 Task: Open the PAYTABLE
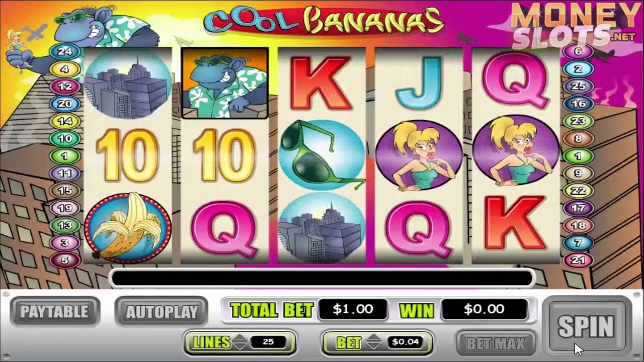[54, 312]
